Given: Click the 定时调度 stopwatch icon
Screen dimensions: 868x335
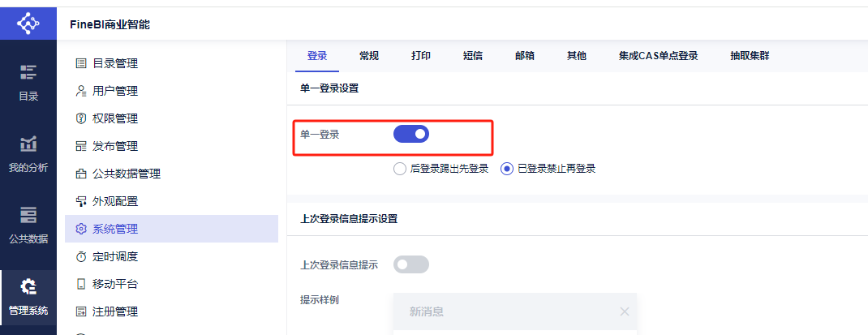Looking at the screenshot, I should click(x=81, y=256).
